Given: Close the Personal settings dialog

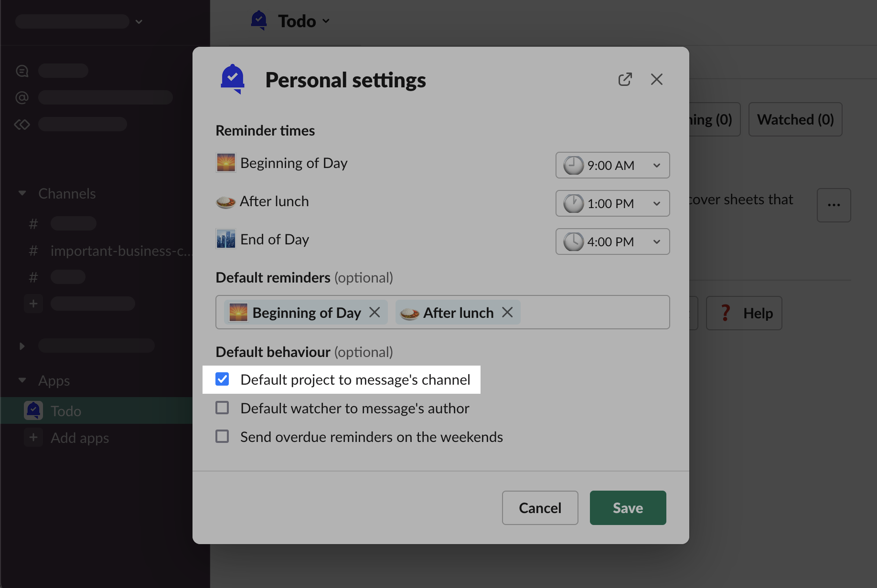Looking at the screenshot, I should point(657,79).
